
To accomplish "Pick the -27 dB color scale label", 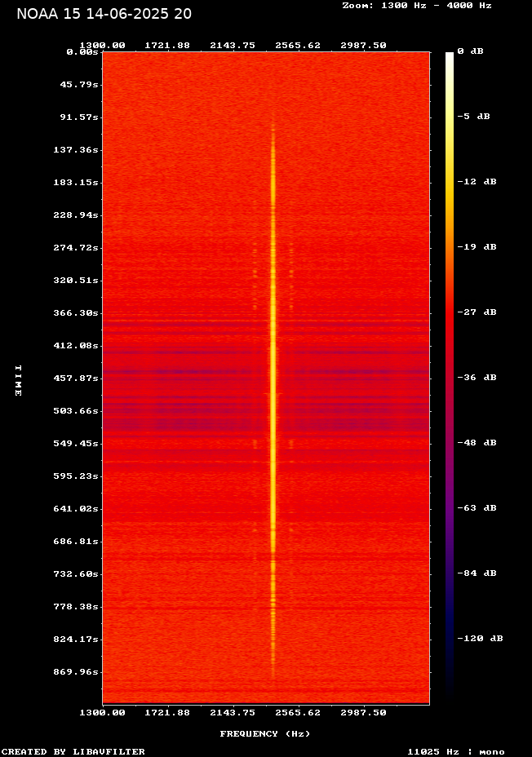I will point(477,312).
